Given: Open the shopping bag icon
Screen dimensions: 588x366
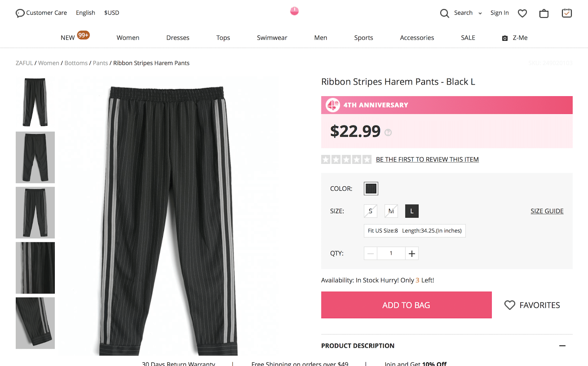Looking at the screenshot, I should [x=544, y=14].
